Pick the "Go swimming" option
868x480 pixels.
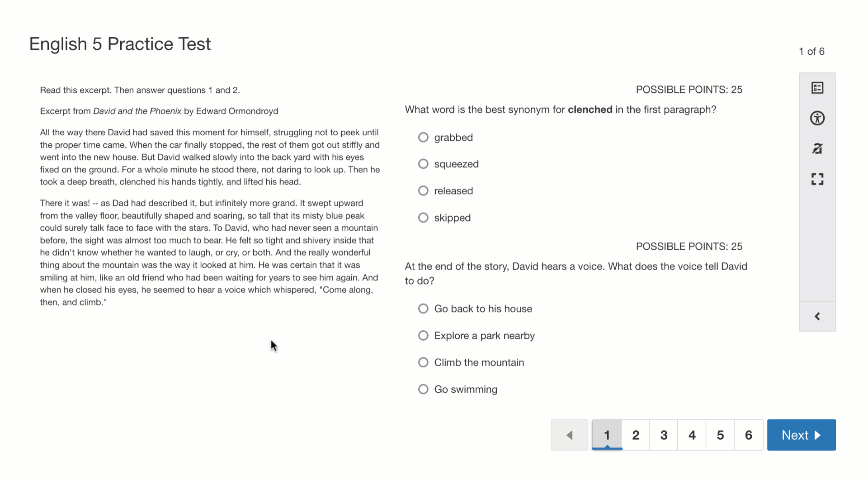coord(423,389)
